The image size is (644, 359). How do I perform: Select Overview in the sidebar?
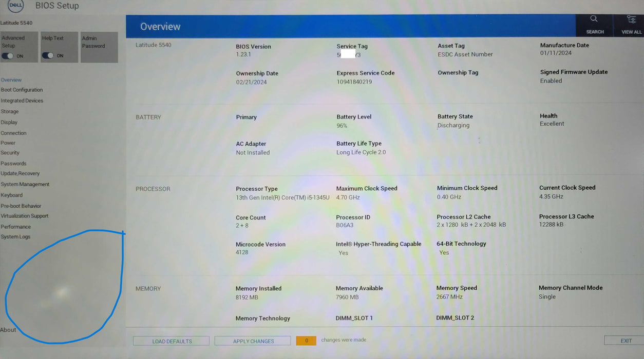tap(11, 80)
